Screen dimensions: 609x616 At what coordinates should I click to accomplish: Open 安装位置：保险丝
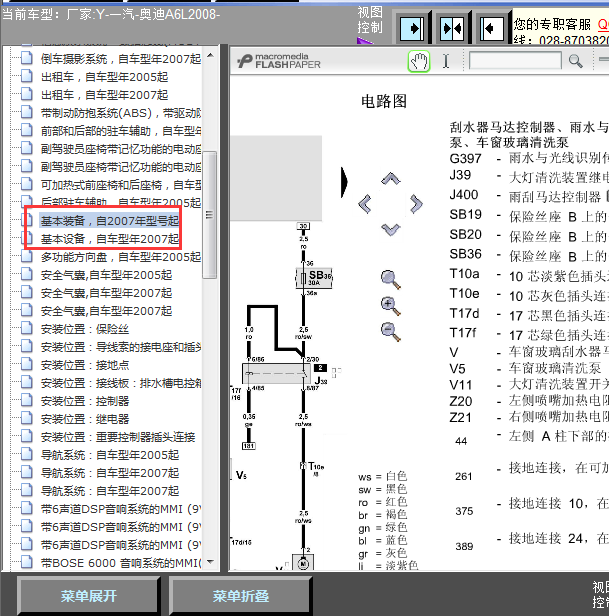[84, 329]
